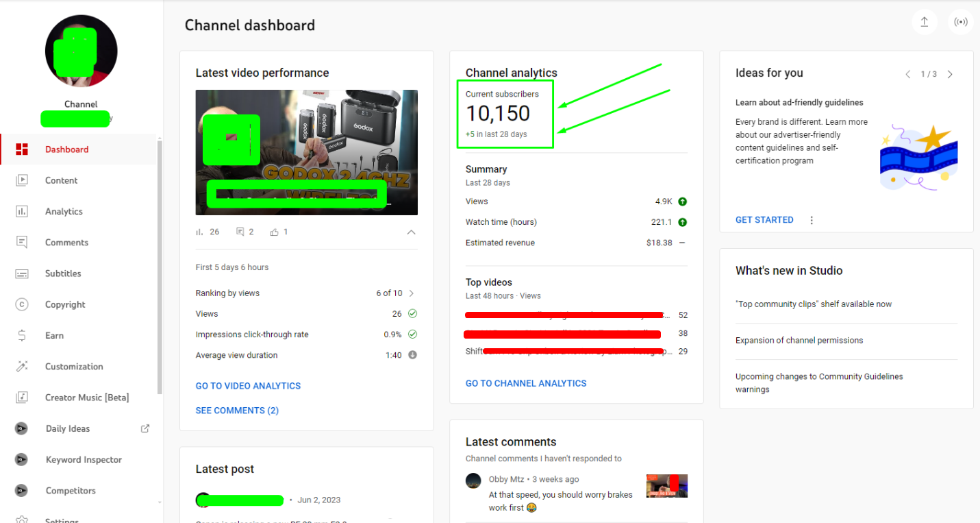Expand Ranking by views chevron arrow
The height and width of the screenshot is (523, 980).
(412, 293)
